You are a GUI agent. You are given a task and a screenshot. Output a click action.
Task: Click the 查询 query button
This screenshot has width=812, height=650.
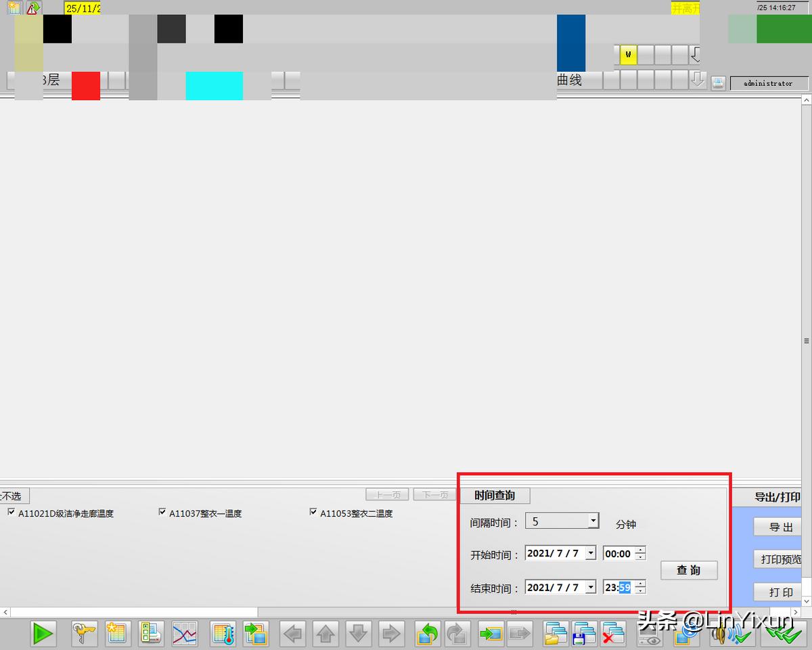pos(689,570)
